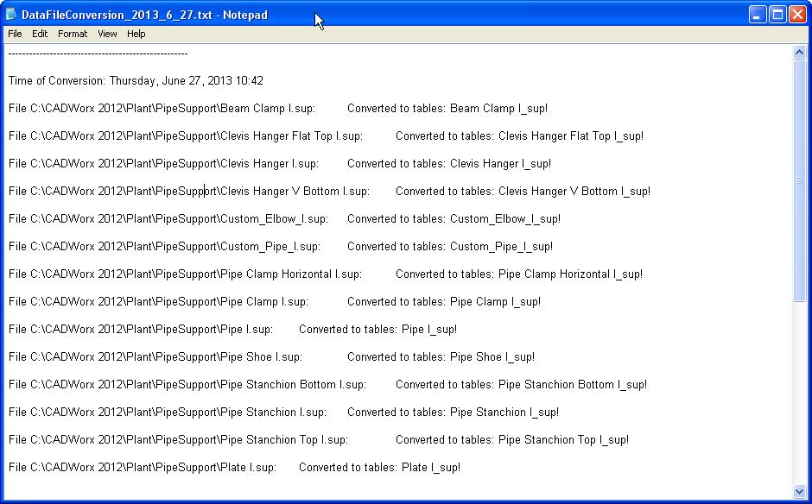Click the empty scrollbar track below the thumb
The height and width of the screenshot is (504, 812).
coord(799,388)
